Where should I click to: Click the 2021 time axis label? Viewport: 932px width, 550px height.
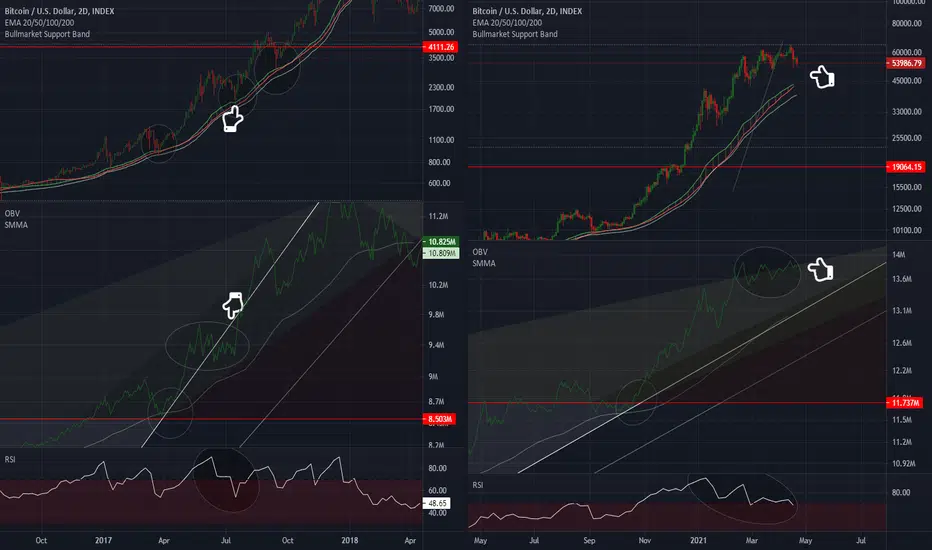pyautogui.click(x=698, y=540)
